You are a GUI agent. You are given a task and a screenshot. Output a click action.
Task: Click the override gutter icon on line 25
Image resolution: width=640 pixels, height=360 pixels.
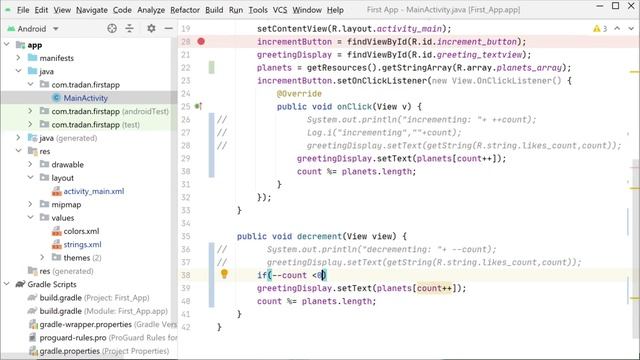click(x=198, y=107)
